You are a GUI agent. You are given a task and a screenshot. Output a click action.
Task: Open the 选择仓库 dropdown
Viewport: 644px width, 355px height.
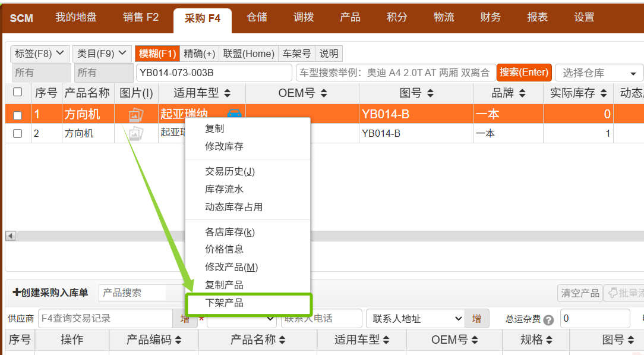point(599,73)
